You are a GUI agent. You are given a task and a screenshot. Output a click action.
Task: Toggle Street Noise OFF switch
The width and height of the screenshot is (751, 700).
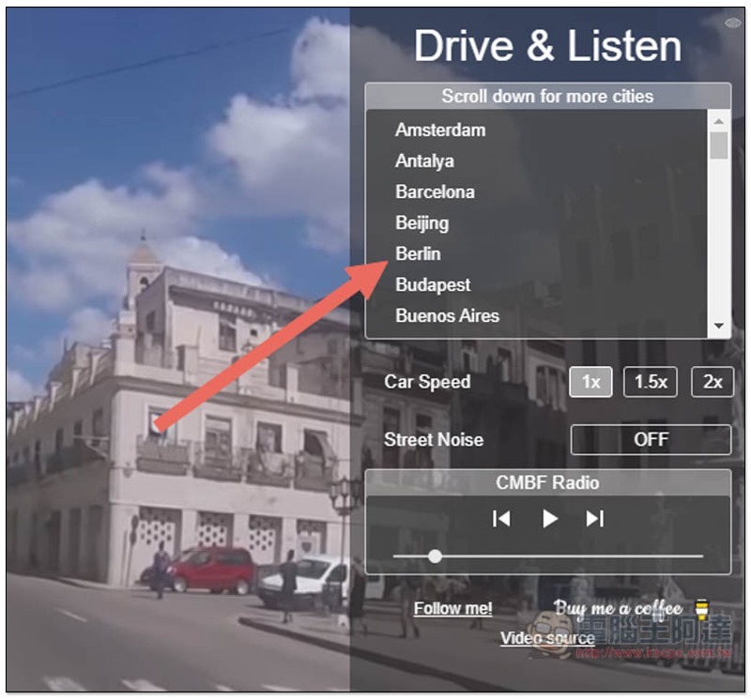click(x=651, y=439)
